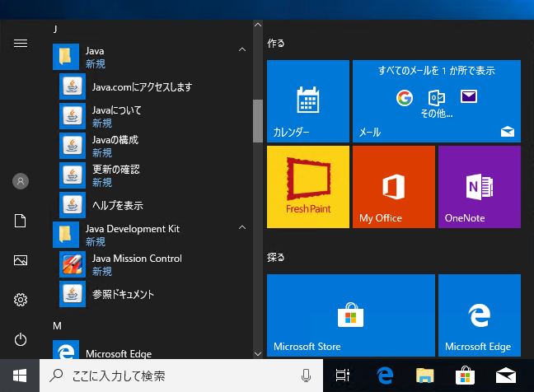The height and width of the screenshot is (392, 534).
Task: Collapse the Java folder chevron
Action: (x=242, y=49)
